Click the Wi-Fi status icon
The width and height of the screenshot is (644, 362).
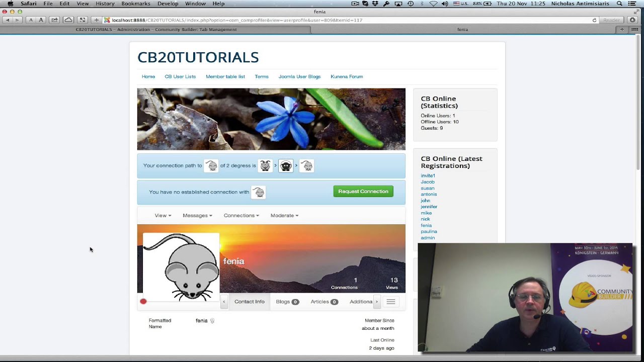pos(433,4)
